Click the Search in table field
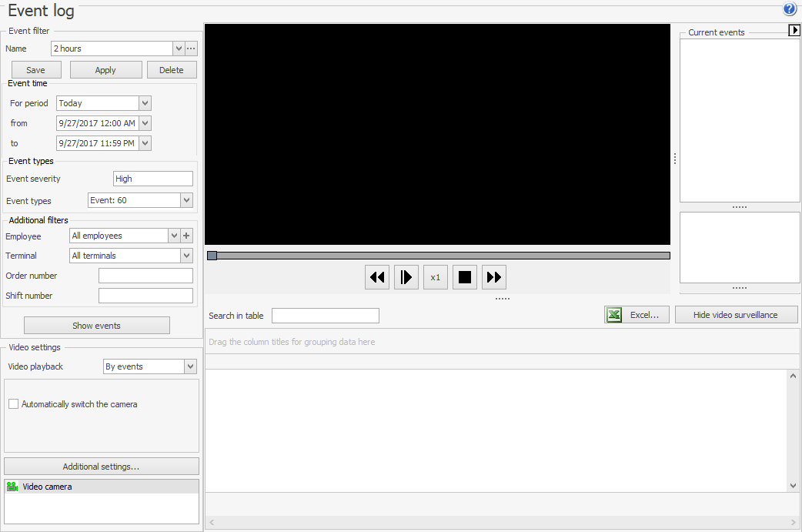Screen dimensions: 802x532 tap(325, 316)
